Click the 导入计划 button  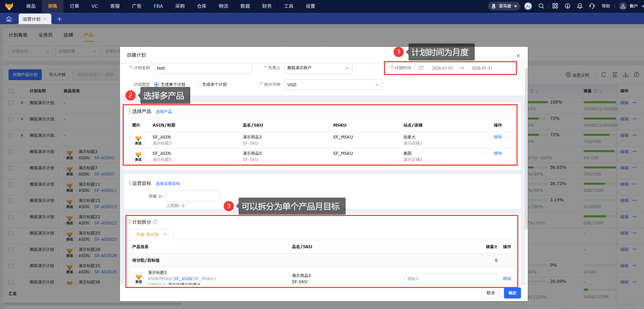(x=57, y=75)
